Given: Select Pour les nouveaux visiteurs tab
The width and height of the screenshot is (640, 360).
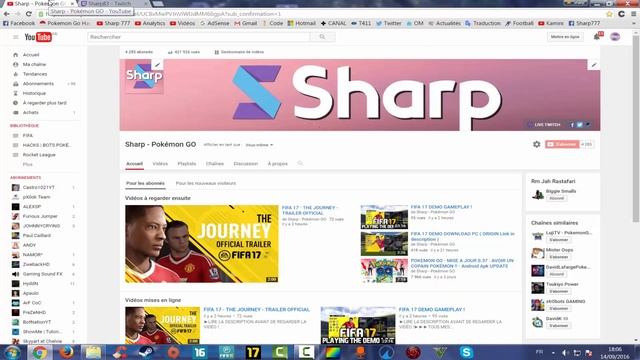Looking at the screenshot, I should tap(206, 183).
